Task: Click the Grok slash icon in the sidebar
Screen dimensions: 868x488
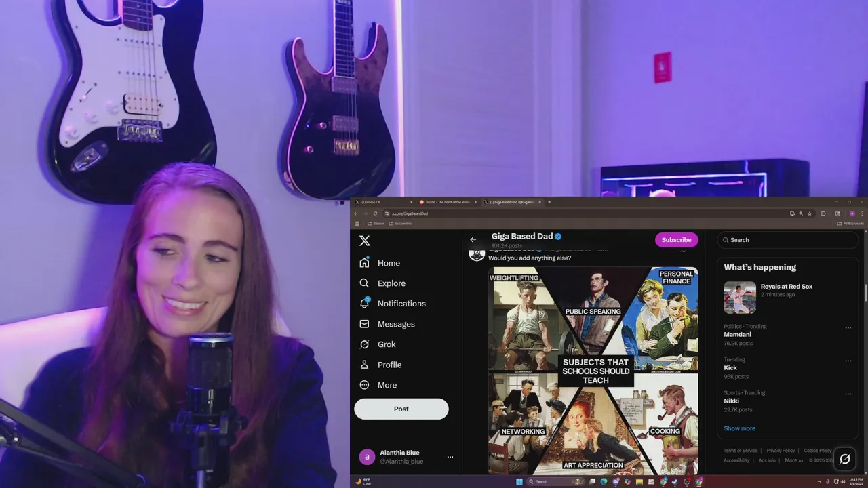Action: (364, 344)
